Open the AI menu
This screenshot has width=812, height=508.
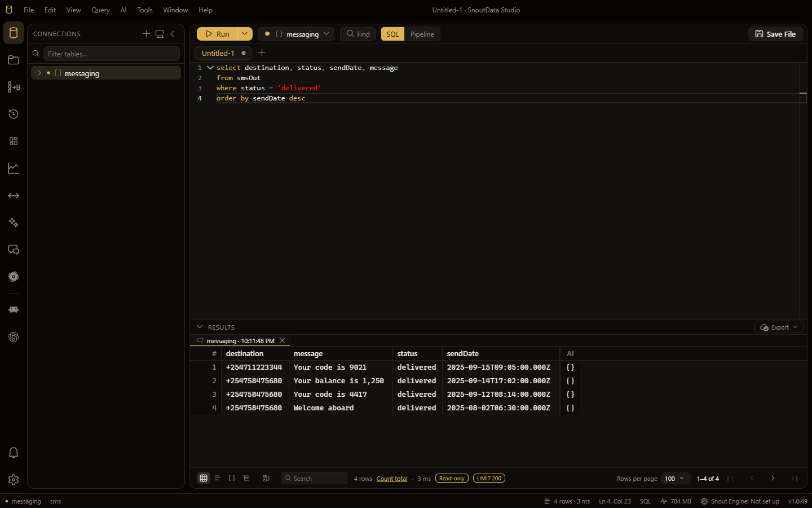click(x=123, y=10)
